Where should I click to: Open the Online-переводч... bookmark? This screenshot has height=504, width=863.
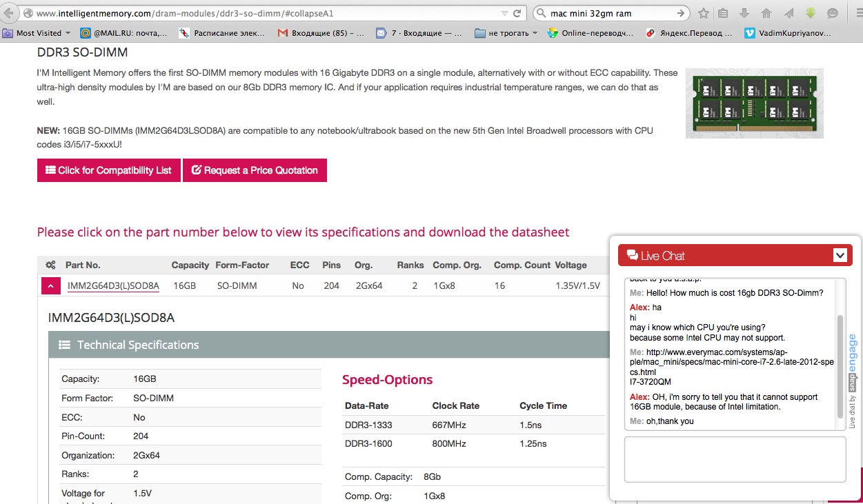click(x=591, y=32)
